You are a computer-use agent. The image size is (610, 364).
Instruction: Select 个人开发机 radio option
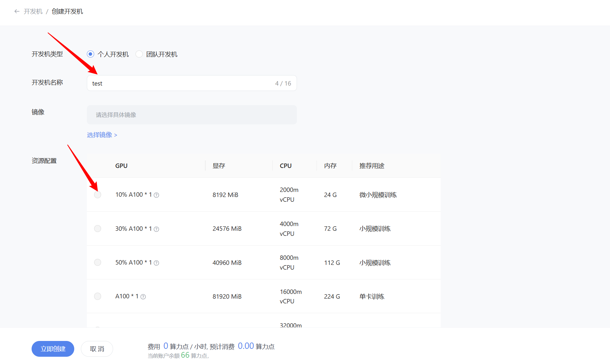coord(91,54)
